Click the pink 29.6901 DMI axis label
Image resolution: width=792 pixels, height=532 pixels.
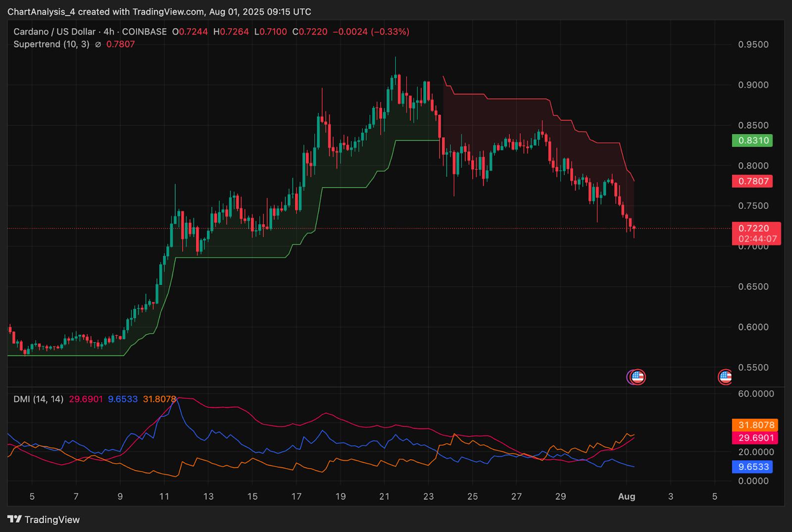(754, 438)
